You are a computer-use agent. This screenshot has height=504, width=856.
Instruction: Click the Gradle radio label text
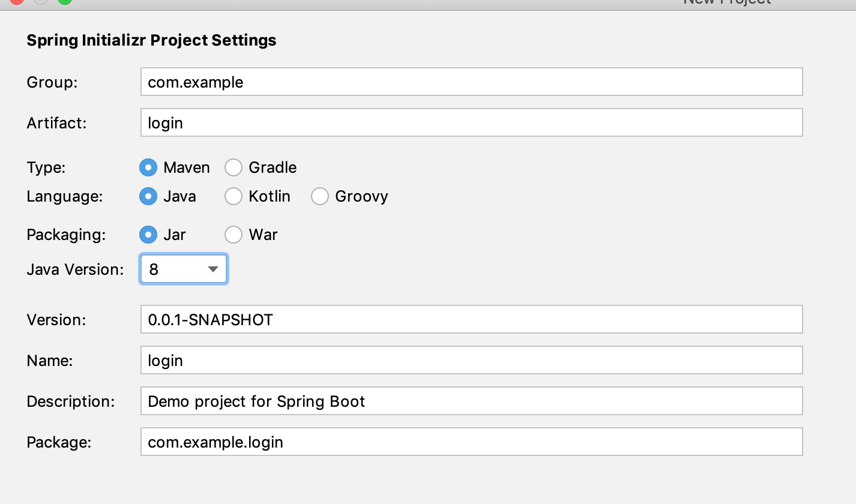273,167
